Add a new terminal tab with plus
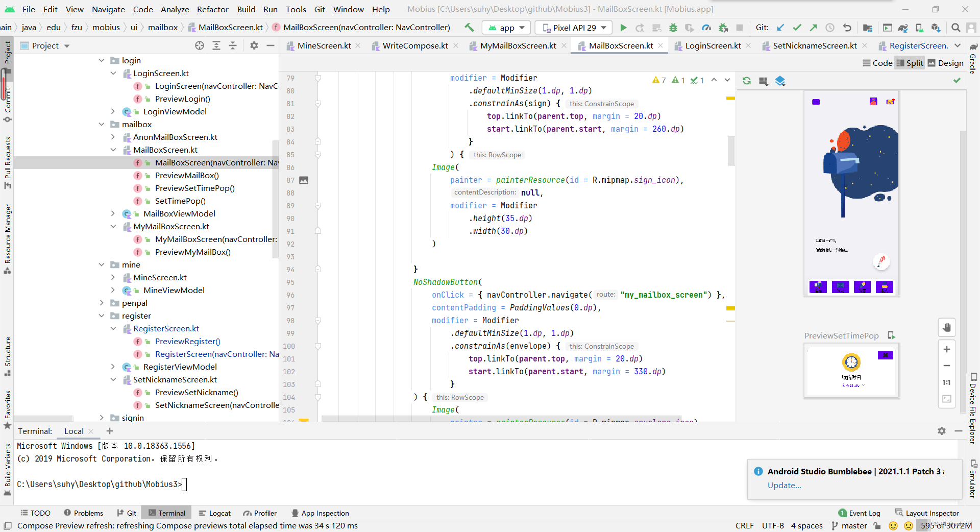Viewport: 980px width, 532px height. coord(109,431)
